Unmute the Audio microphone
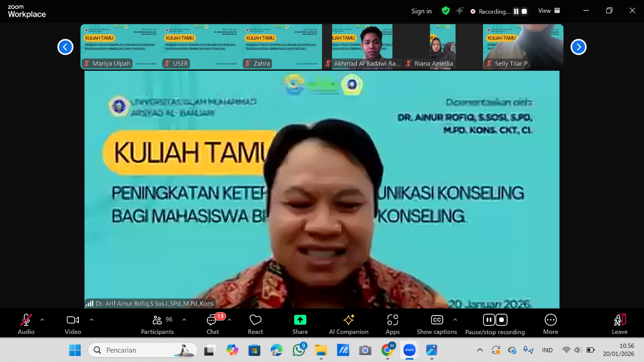This screenshot has height=362, width=644. click(x=26, y=320)
